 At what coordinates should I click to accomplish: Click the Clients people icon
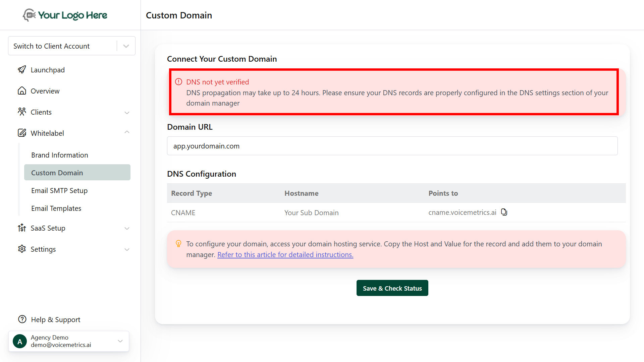pyautogui.click(x=22, y=112)
